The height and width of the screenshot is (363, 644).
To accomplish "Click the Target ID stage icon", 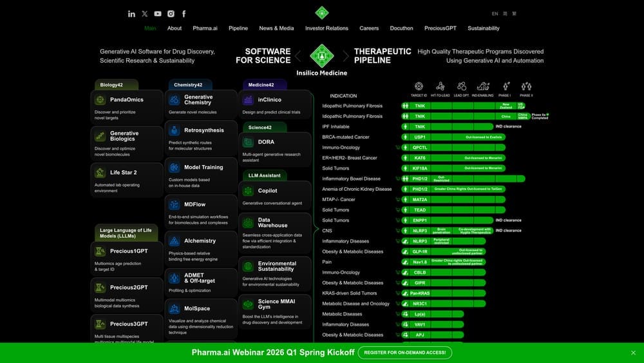I will click(x=419, y=86).
